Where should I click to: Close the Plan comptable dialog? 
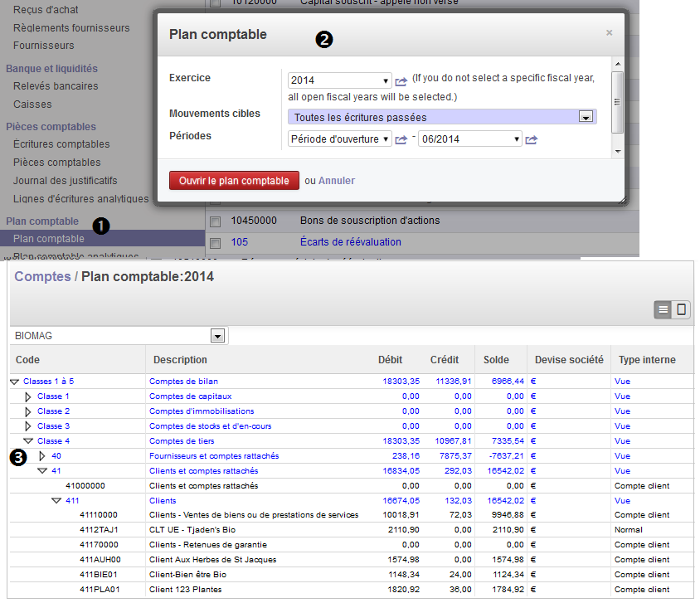pos(609,32)
